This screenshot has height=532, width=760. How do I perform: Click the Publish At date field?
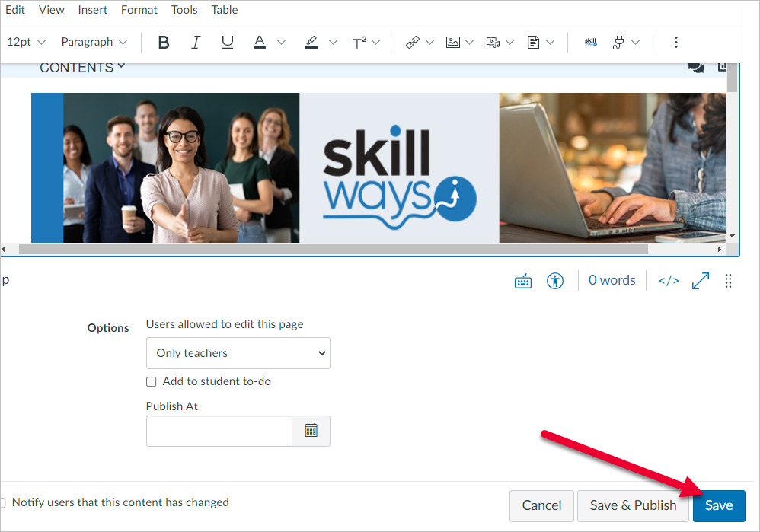(x=219, y=431)
